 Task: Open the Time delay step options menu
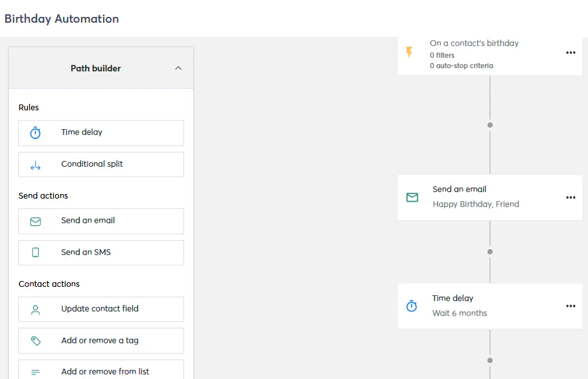[570, 306]
